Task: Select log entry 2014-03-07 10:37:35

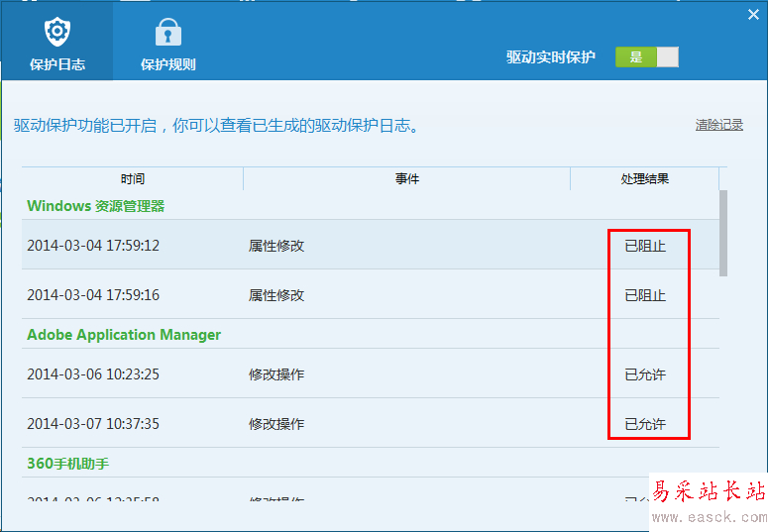Action: (371, 423)
